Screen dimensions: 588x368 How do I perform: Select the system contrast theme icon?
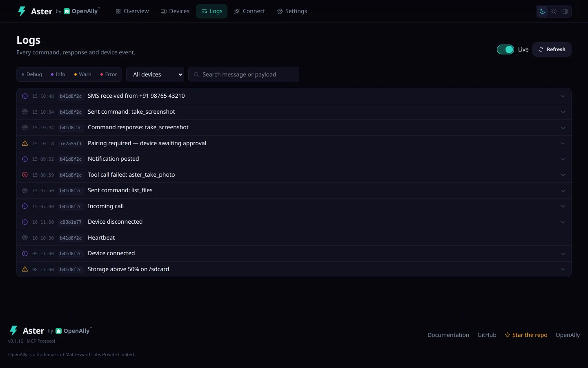tap(565, 11)
